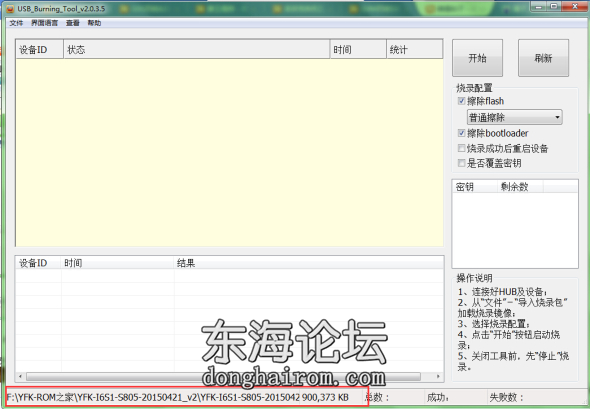Viewport: 590px width, 409px height.
Task: Click the 时间 header in upper table
Action: (x=358, y=49)
